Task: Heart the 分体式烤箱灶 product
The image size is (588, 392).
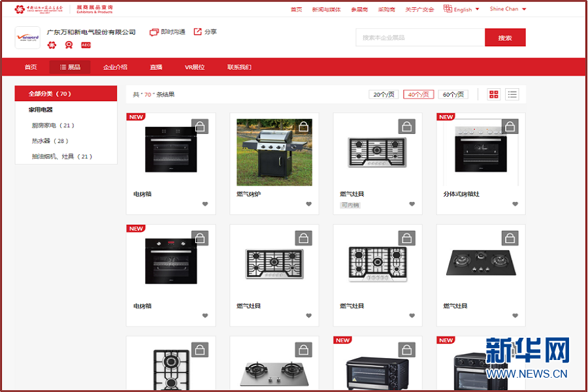Action: point(515,204)
